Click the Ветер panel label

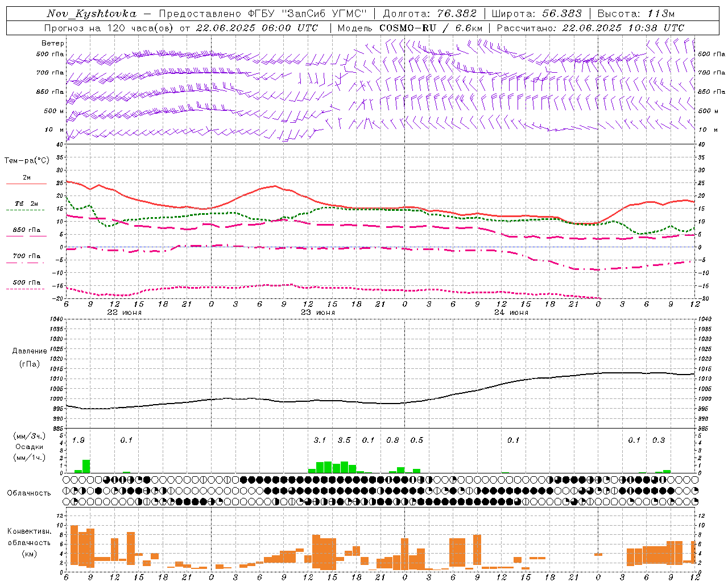[53, 43]
